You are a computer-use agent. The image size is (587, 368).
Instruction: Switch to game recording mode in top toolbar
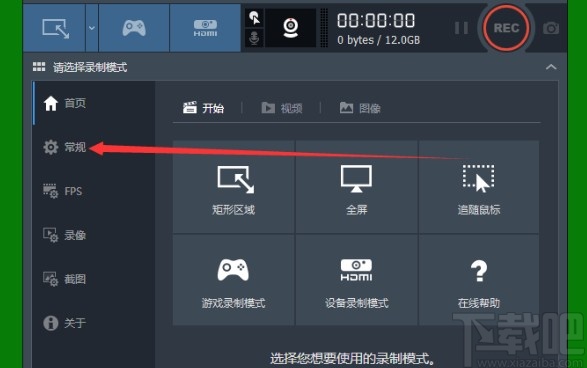click(x=134, y=28)
